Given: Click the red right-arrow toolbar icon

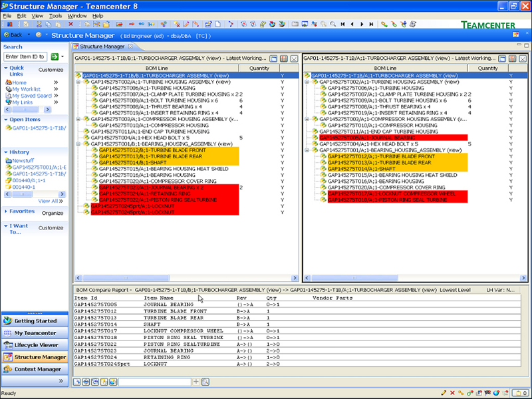Looking at the screenshot, I should click(132, 24).
